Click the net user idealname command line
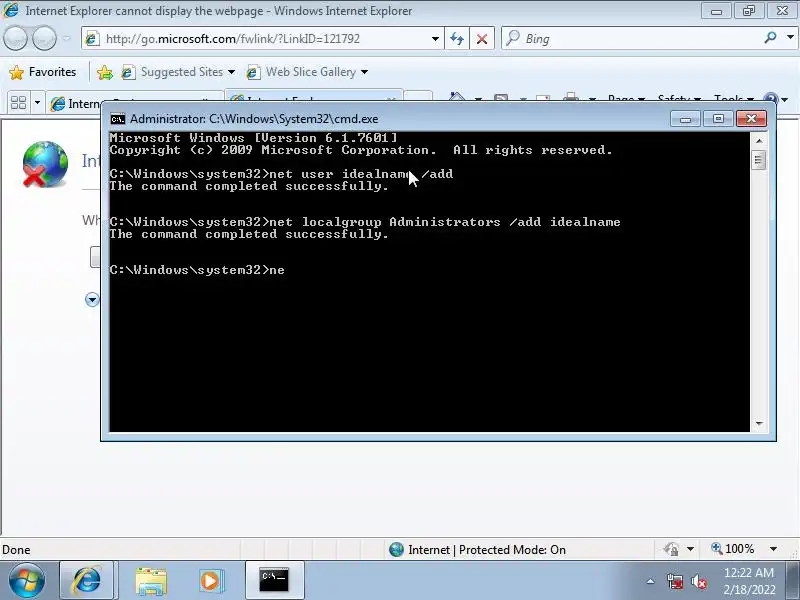Screen dimensions: 800x600 pos(281,174)
